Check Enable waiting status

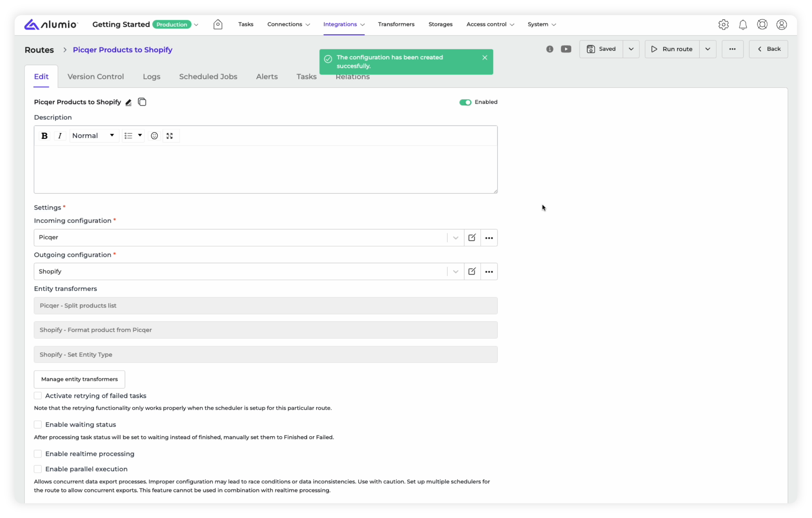[x=38, y=425]
